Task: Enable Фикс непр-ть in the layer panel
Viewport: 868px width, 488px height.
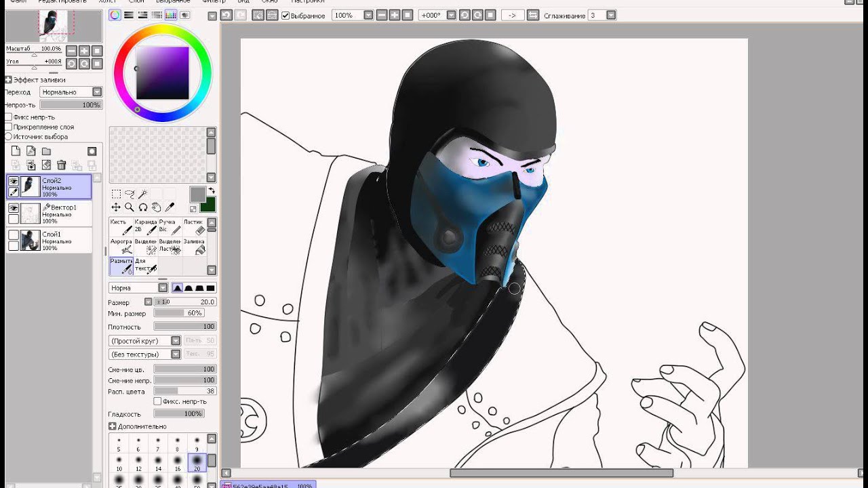Action: [9, 117]
